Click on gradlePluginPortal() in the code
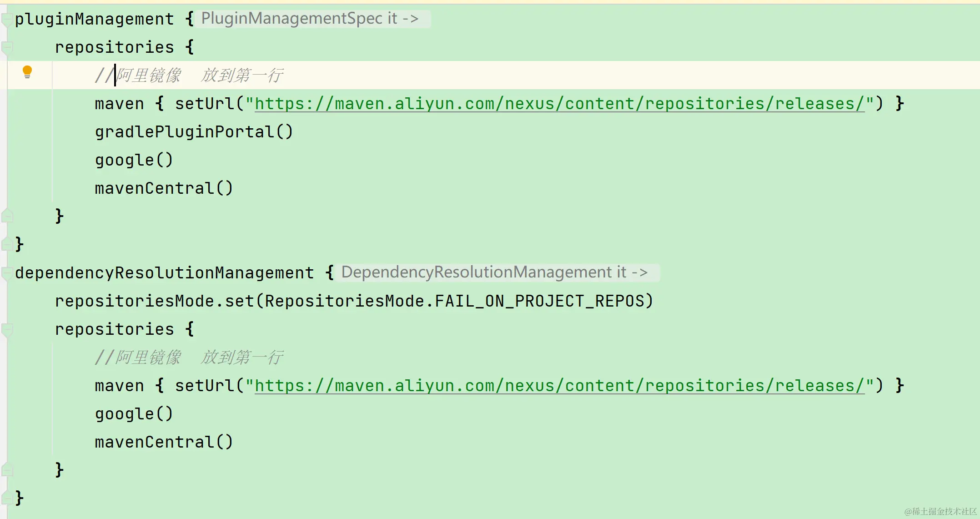Image resolution: width=980 pixels, height=519 pixels. click(194, 132)
